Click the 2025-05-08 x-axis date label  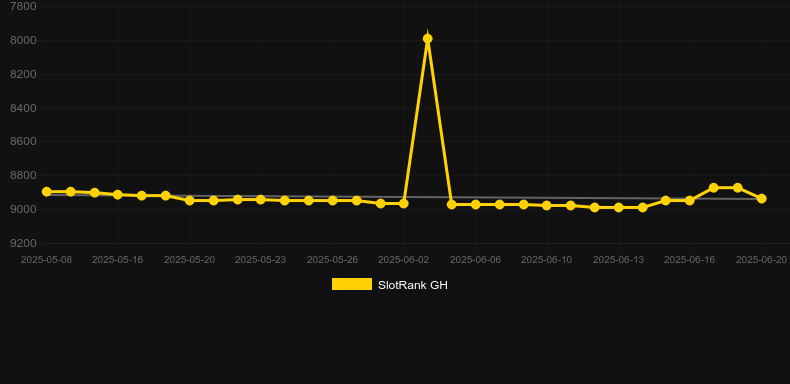[x=46, y=260]
